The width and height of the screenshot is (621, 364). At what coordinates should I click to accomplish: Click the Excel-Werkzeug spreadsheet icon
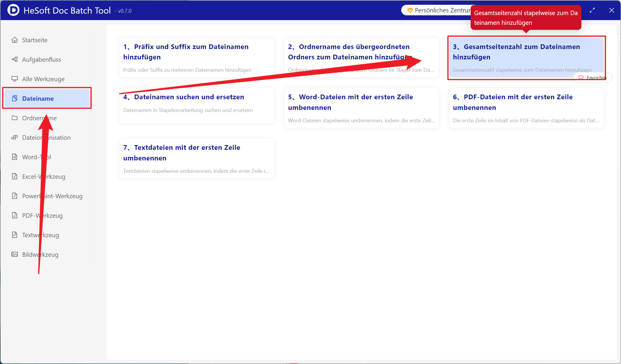coord(14,176)
